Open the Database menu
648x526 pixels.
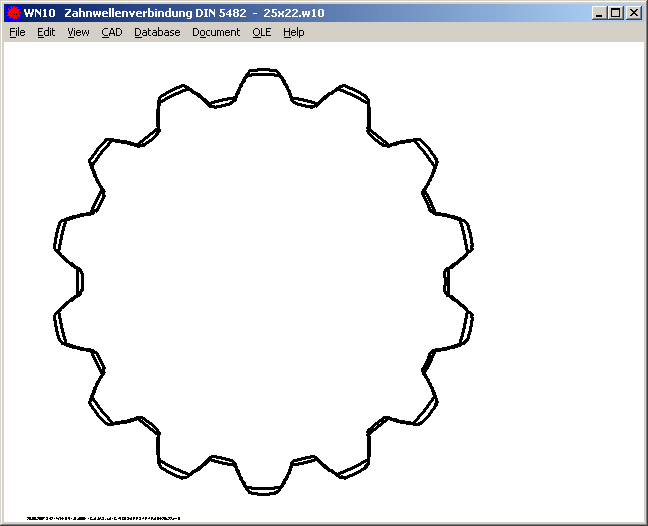(157, 32)
